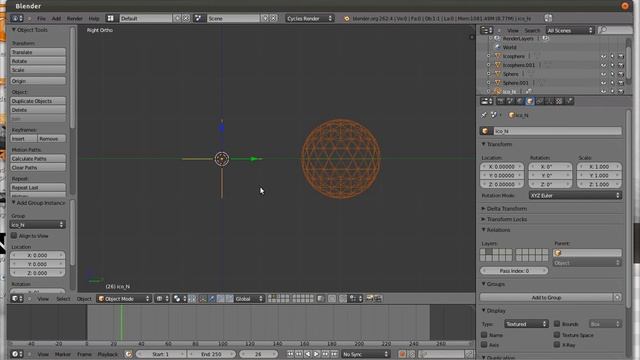Open the ico_N group dropdown

pos(37,224)
